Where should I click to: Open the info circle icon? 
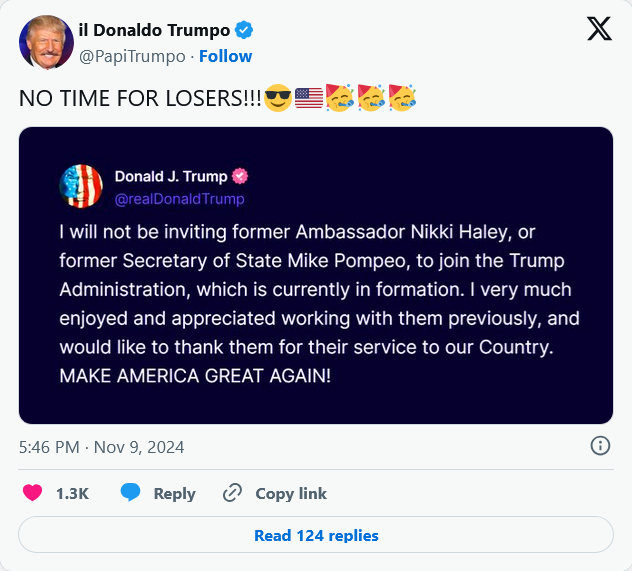click(600, 446)
